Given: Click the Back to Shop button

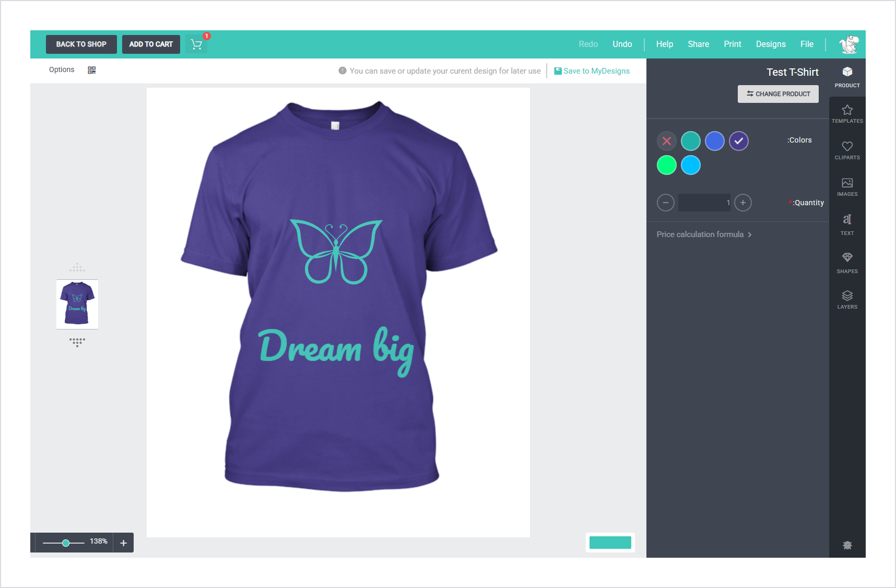Looking at the screenshot, I should point(81,44).
